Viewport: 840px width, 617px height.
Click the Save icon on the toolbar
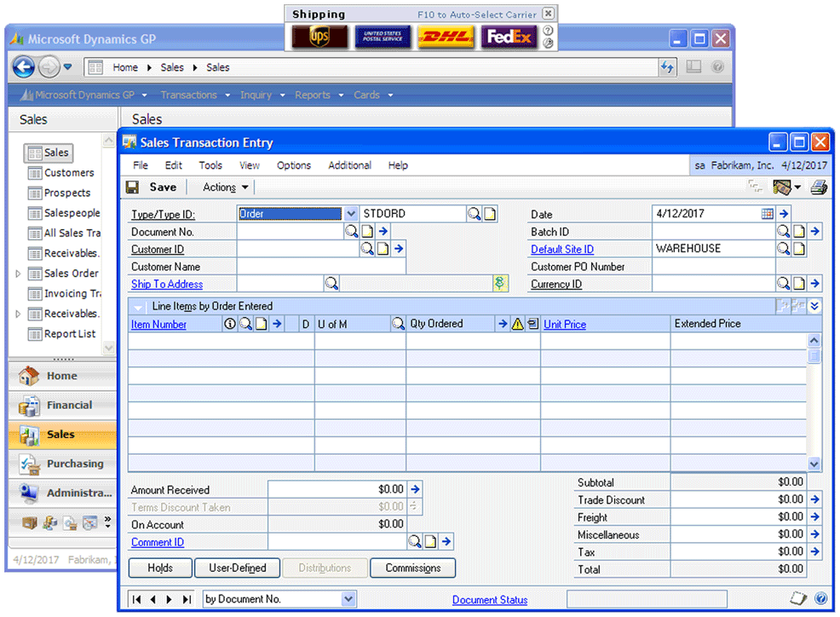click(x=133, y=187)
